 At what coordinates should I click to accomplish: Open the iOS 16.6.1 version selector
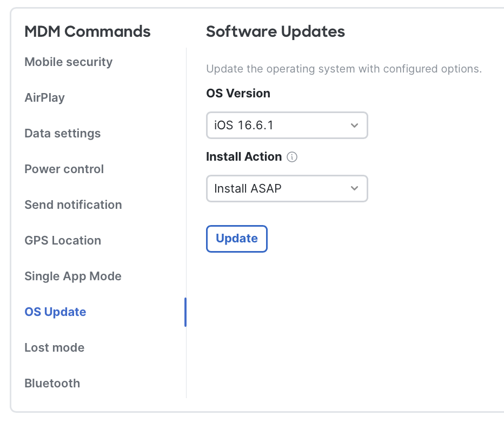(x=287, y=125)
